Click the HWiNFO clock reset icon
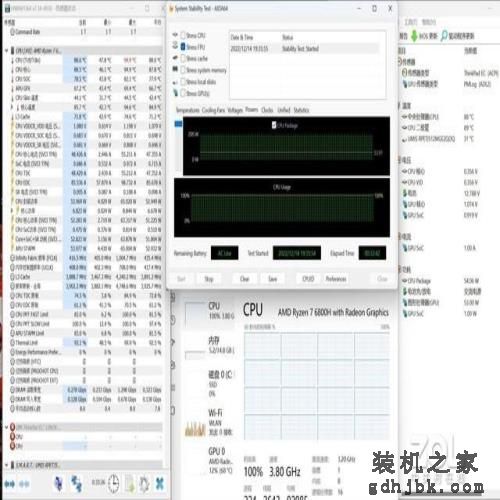500x500 pixels. (113, 483)
